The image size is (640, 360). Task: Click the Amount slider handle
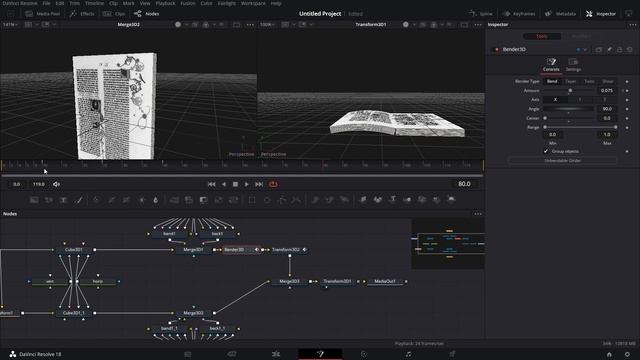click(x=570, y=91)
